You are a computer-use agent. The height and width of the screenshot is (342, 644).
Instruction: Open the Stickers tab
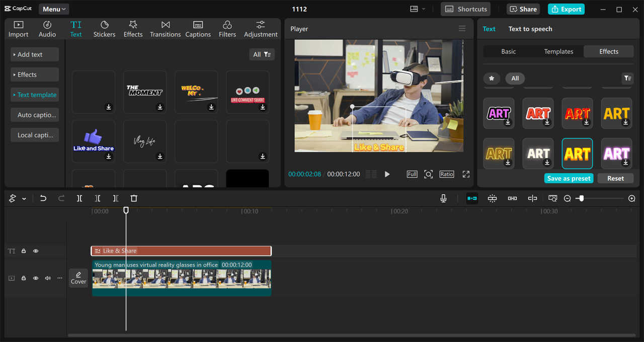[x=104, y=29]
